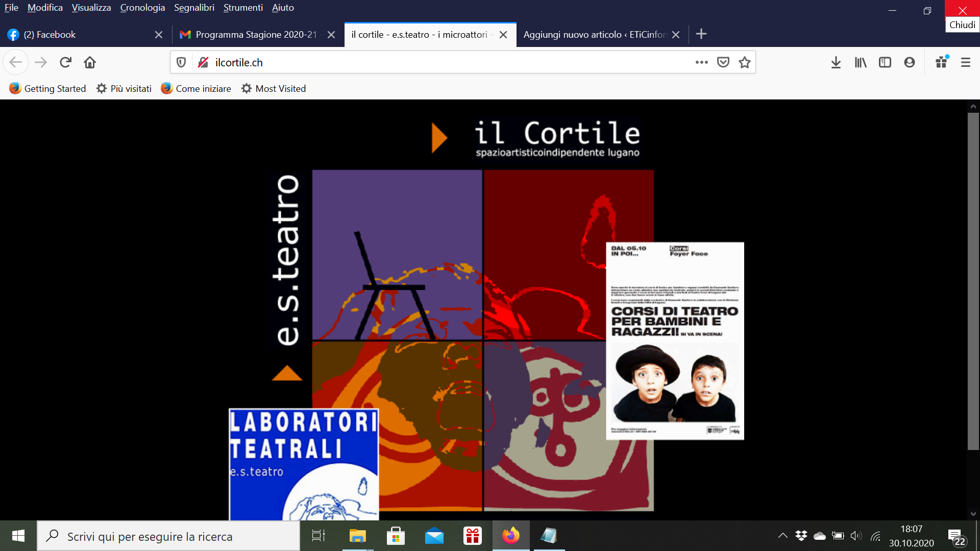Click the insecure connection padlock icon
Screen dimensions: 980x551
coord(203,62)
